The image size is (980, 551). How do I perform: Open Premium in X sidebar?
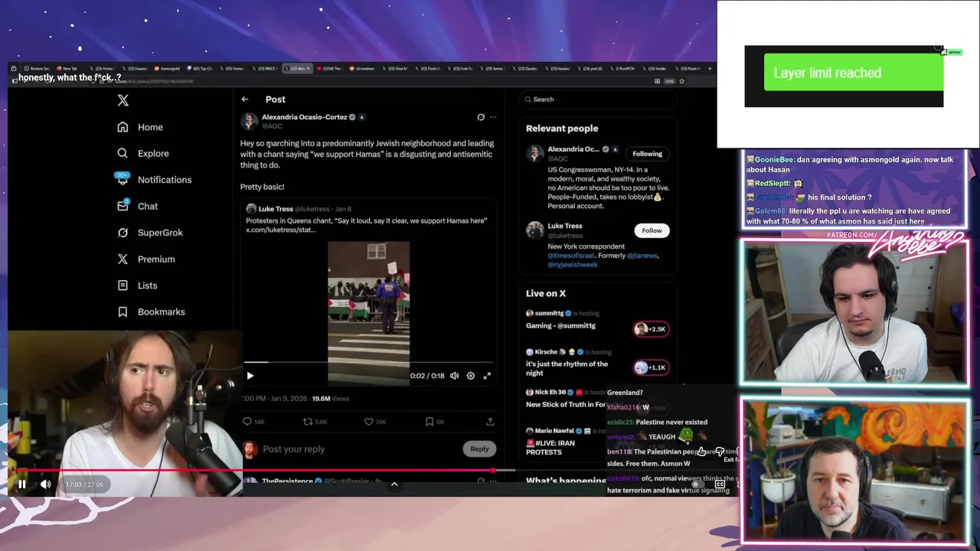[146, 259]
